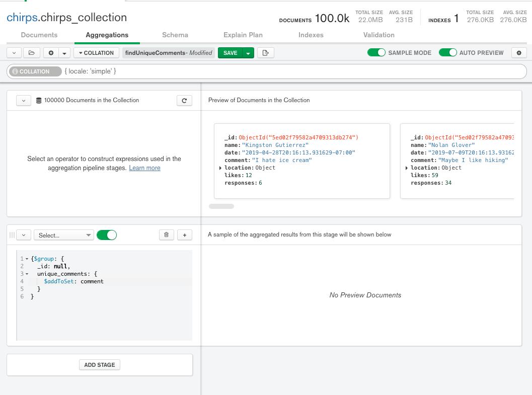Viewport: 532px width, 395px height.
Task: Open the Explain Plan tab
Action: tap(242, 35)
